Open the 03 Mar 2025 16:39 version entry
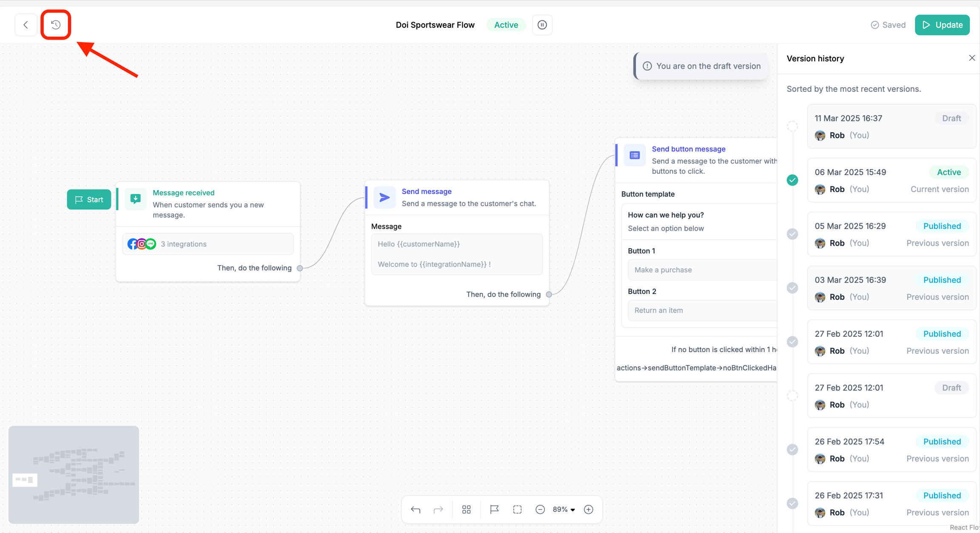Viewport: 980px width, 533px height. (891, 288)
